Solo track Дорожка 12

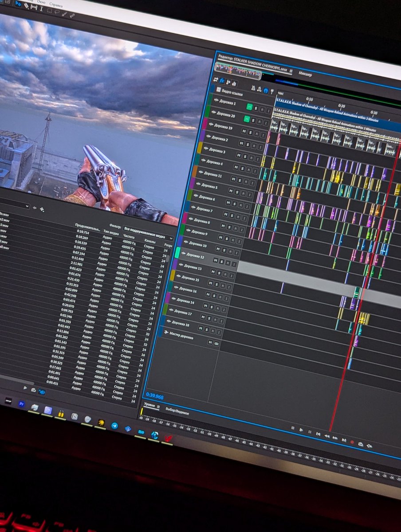[221, 261]
